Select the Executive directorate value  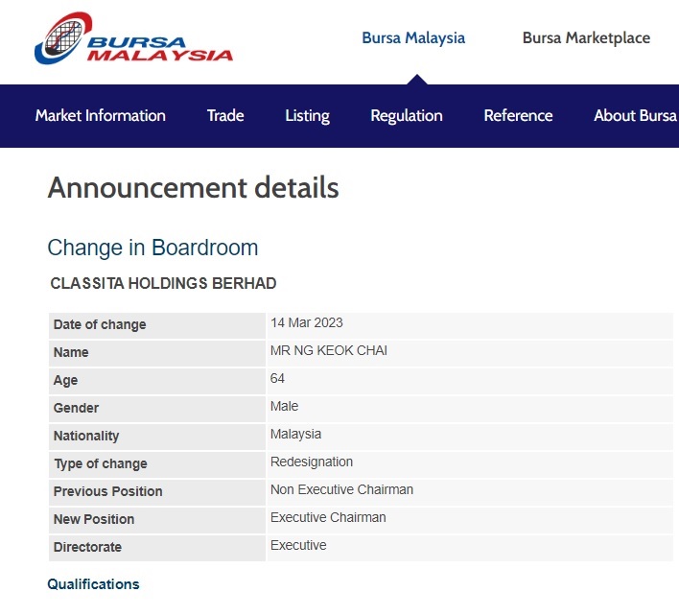click(298, 545)
